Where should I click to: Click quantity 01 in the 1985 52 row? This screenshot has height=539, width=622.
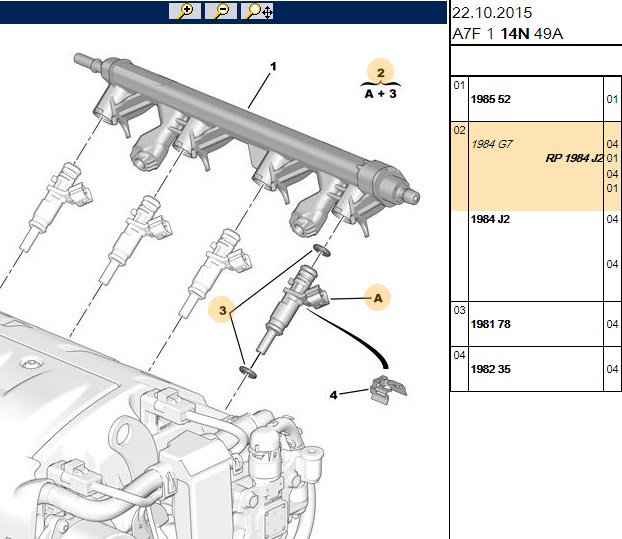pyautogui.click(x=612, y=99)
